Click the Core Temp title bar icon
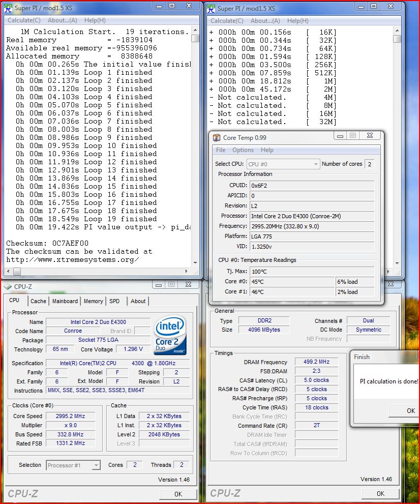This screenshot has width=420, height=504. pos(217,138)
